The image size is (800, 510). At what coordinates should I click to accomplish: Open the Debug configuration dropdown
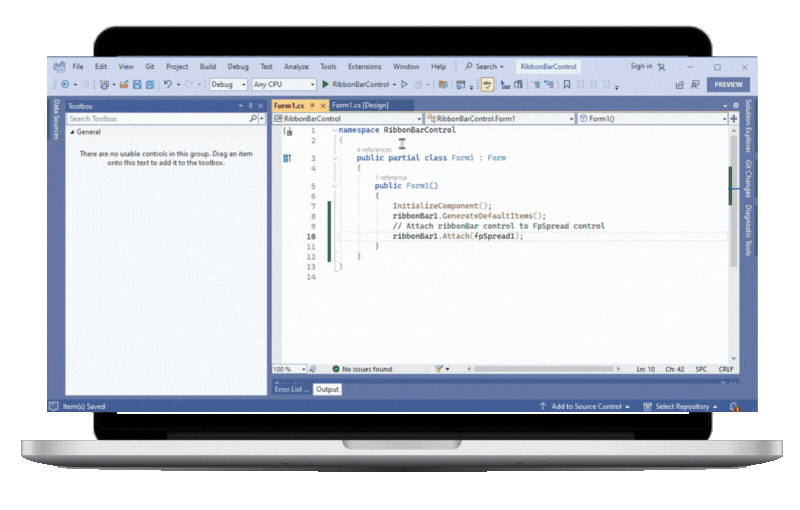(x=228, y=85)
